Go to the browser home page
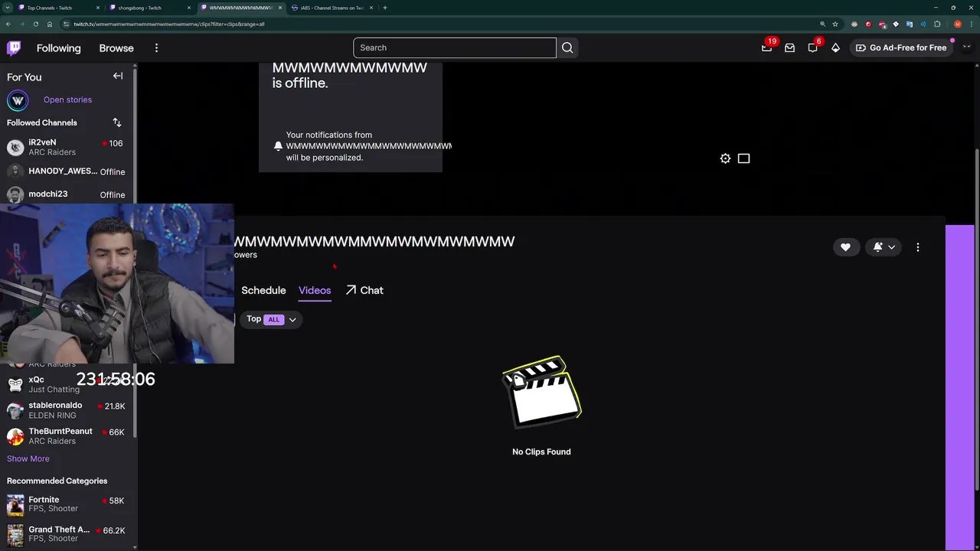 pos(49,24)
